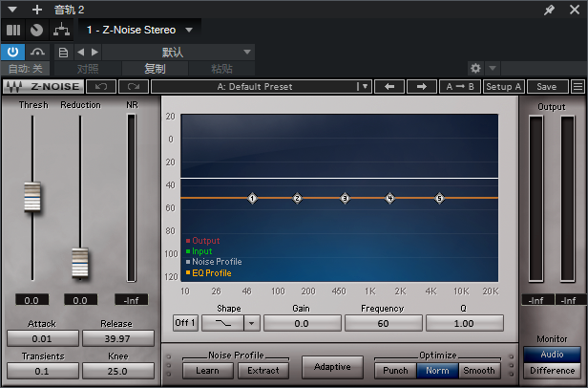Image resolution: width=588 pixels, height=388 pixels.
Task: Select Smooth optimize mode
Action: click(x=479, y=371)
